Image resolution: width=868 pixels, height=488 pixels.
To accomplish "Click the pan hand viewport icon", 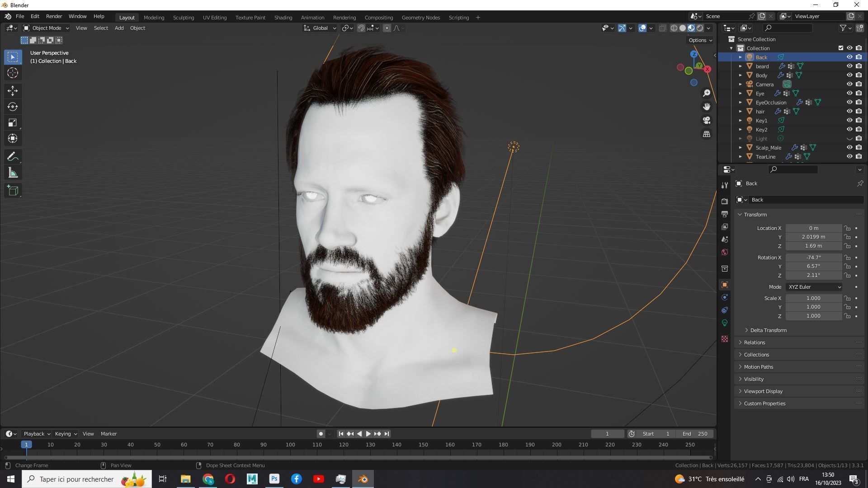I will [707, 107].
